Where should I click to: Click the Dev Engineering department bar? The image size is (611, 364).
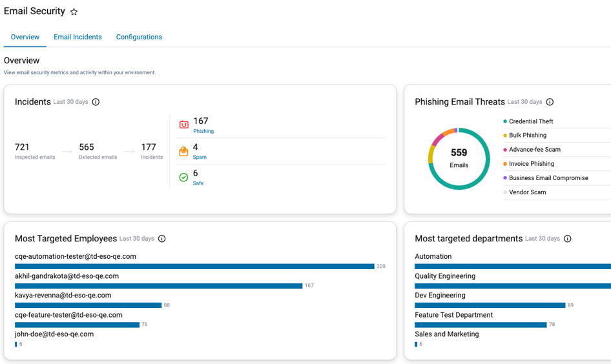[490, 305]
